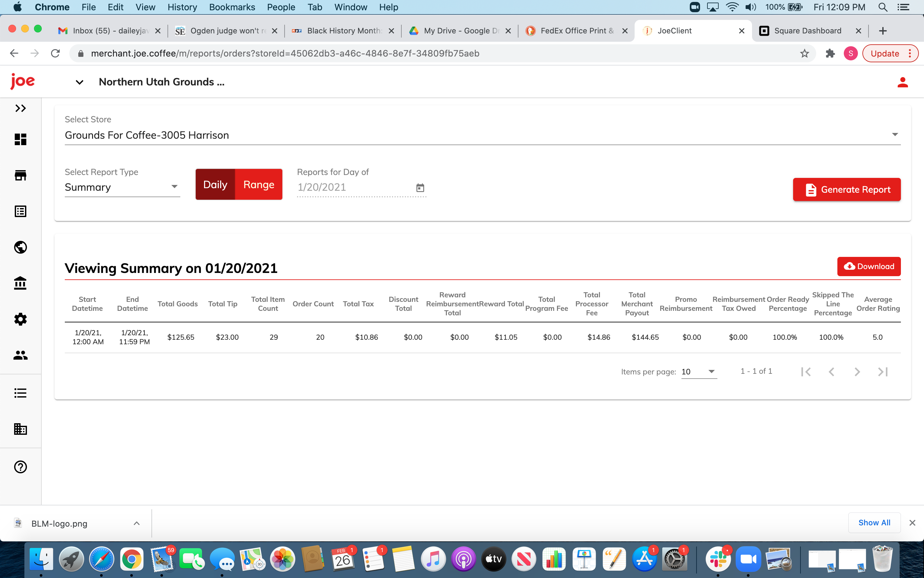Go to next page of results
The width and height of the screenshot is (924, 578).
[857, 372]
